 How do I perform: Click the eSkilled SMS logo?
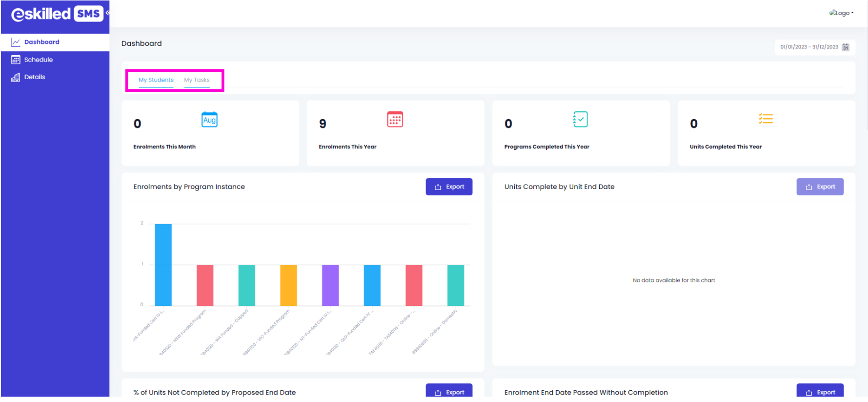57,14
